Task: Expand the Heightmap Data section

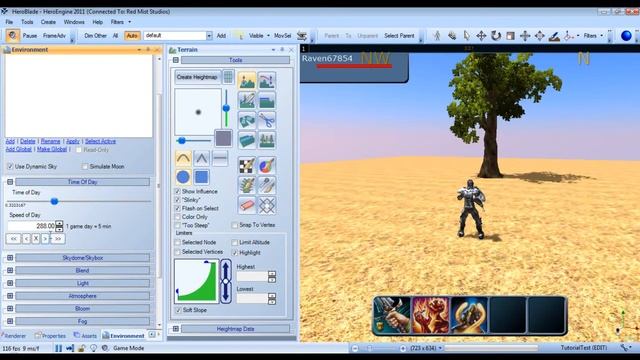Action: pos(176,329)
